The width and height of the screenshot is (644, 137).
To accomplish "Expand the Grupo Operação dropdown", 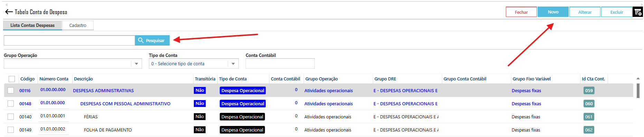I will tap(136, 64).
